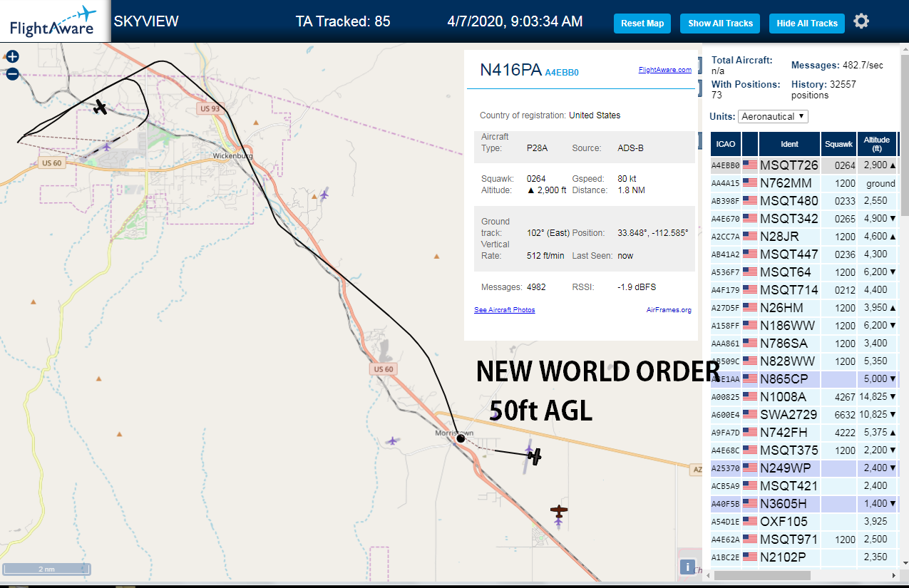Click the 'TA Tracked: 85' header text
This screenshot has width=909, height=588.
click(343, 21)
